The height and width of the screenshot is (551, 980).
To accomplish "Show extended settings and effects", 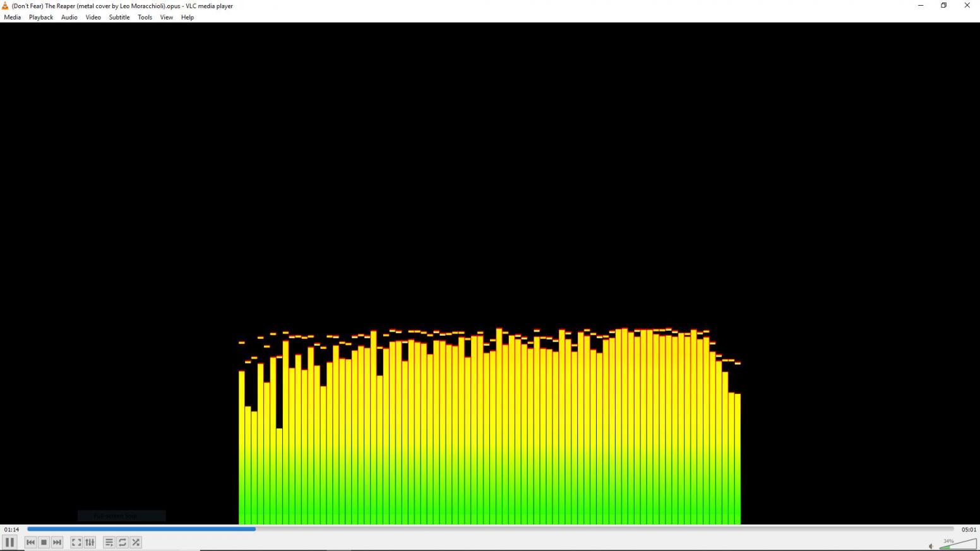I will coord(90,542).
